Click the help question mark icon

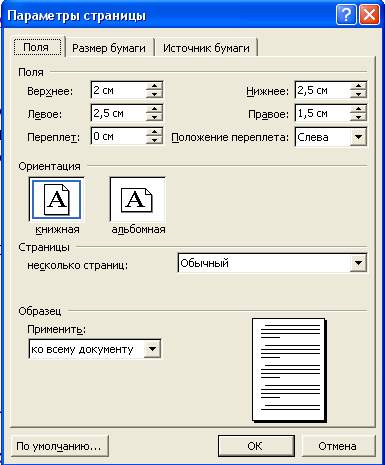[x=346, y=15]
